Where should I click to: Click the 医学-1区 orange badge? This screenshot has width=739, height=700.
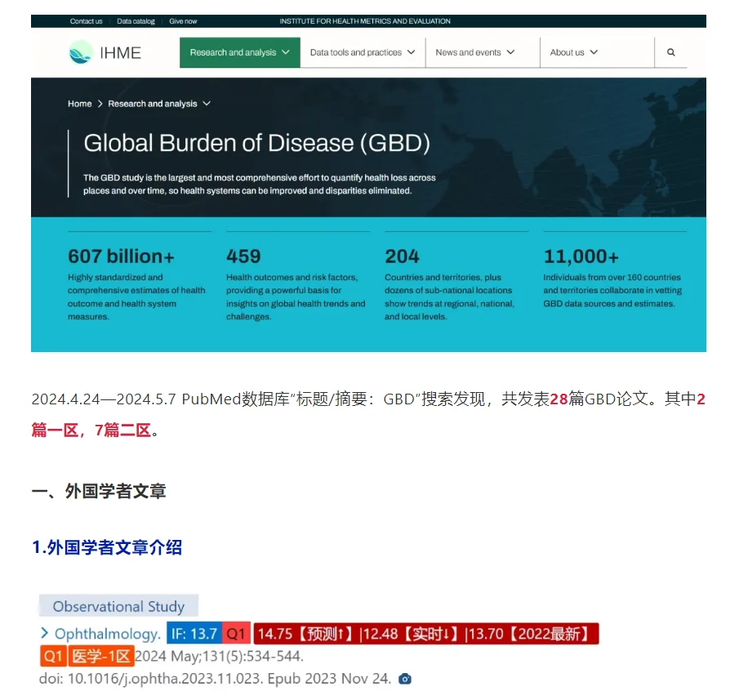point(101,656)
